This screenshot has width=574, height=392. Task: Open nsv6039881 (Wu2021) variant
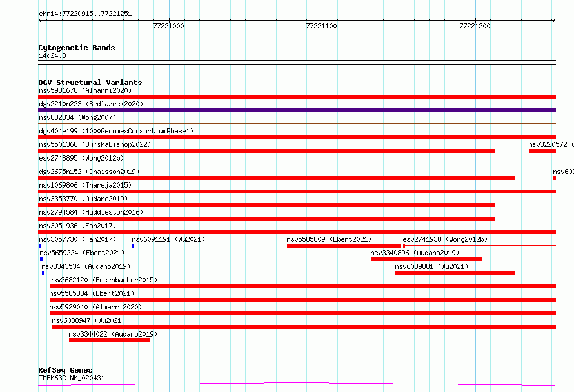click(431, 266)
